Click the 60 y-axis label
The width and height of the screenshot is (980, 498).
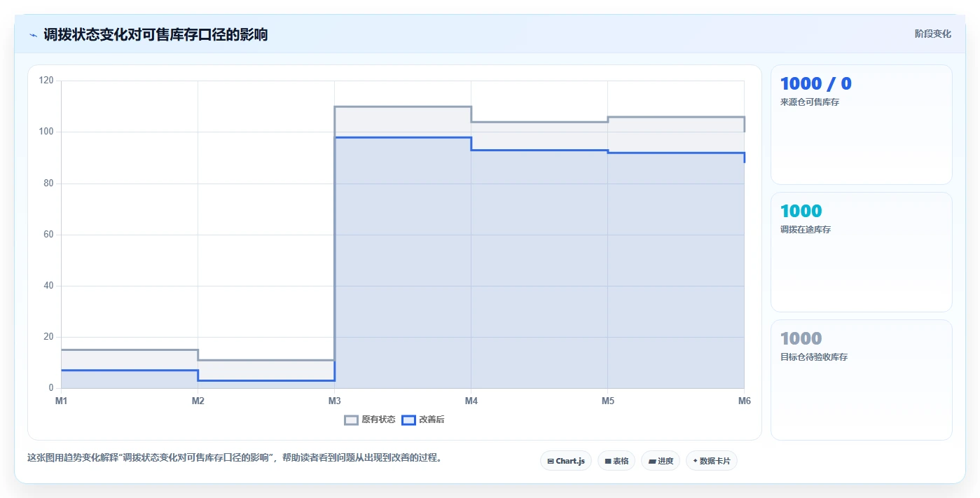click(x=48, y=235)
